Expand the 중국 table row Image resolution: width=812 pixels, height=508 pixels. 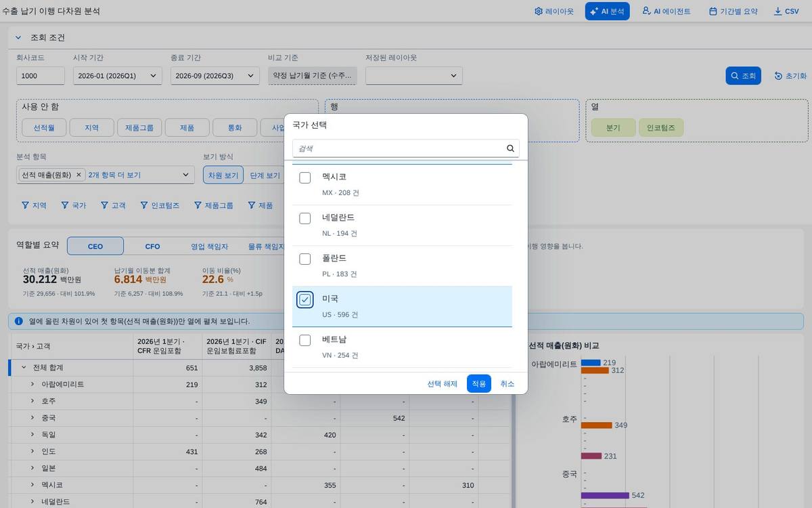pos(32,418)
